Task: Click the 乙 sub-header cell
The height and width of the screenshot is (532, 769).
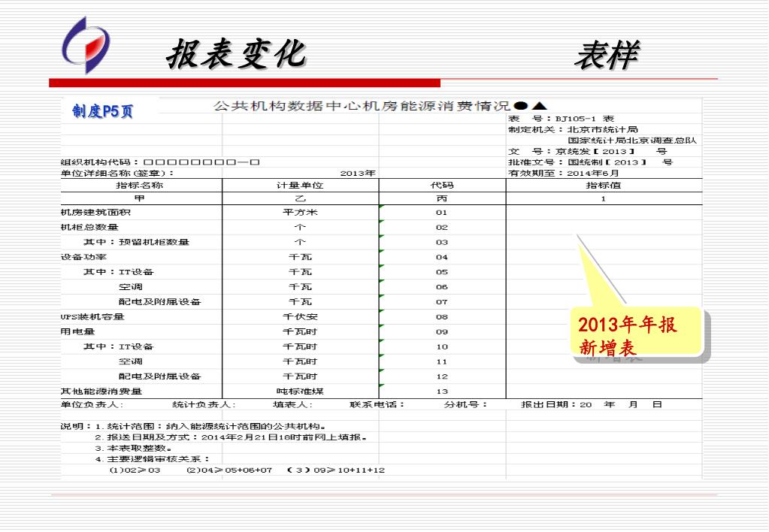Action: coord(300,198)
